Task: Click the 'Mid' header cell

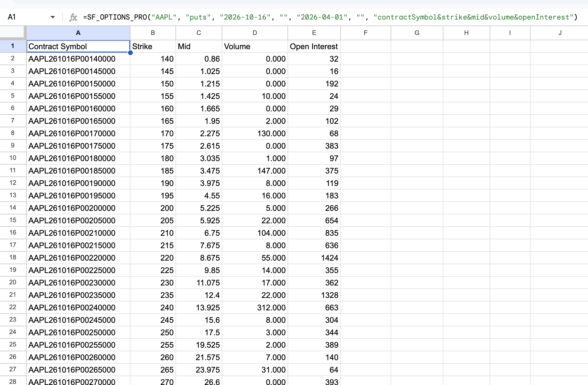Action: (199, 46)
